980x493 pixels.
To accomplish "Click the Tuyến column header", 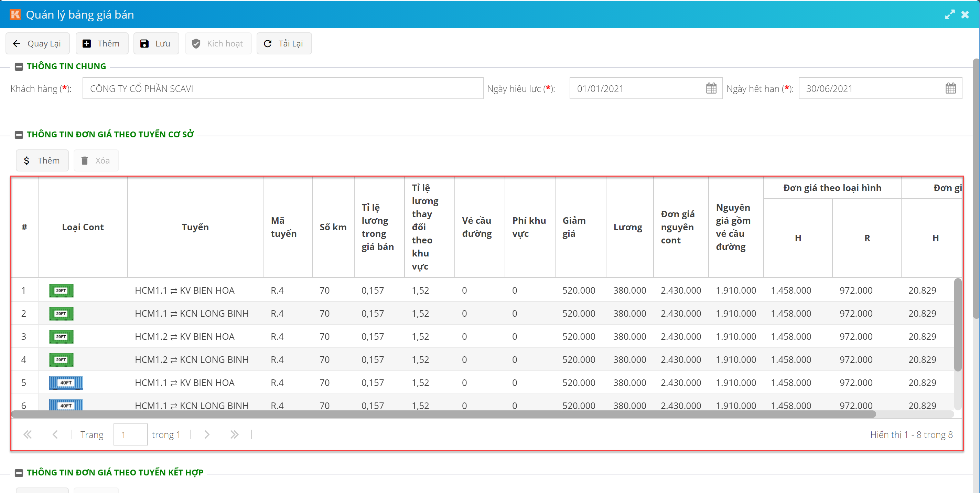I will click(x=195, y=227).
